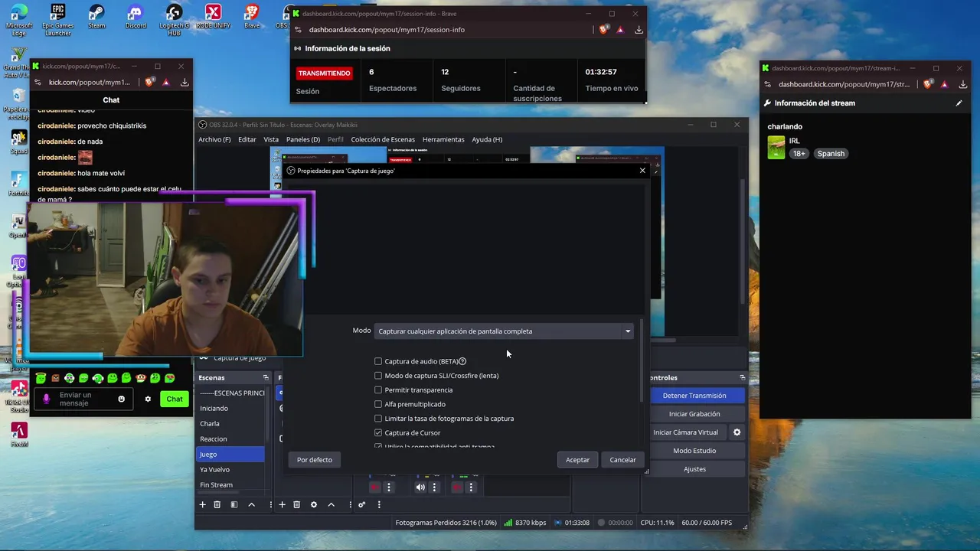This screenshot has height=551, width=980.
Task: Open emoji picker in Kick chat
Action: click(x=121, y=399)
